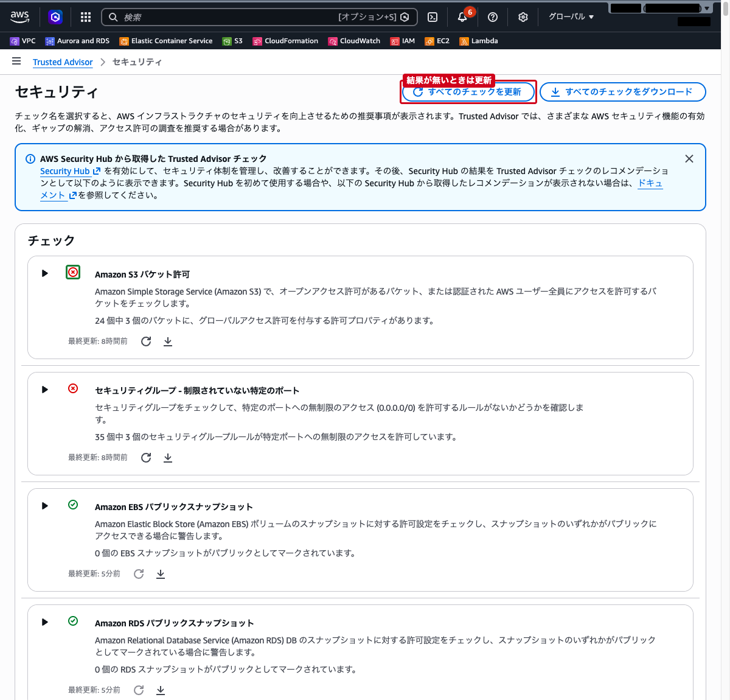The height and width of the screenshot is (700, 730).
Task: Refresh the Amazon RDS パブリックスナップショット check
Action: tap(139, 690)
